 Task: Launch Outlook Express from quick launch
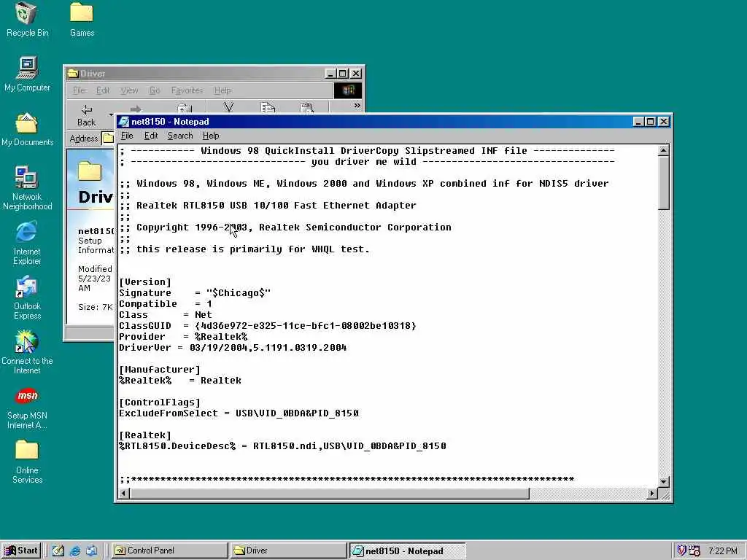pos(91,551)
